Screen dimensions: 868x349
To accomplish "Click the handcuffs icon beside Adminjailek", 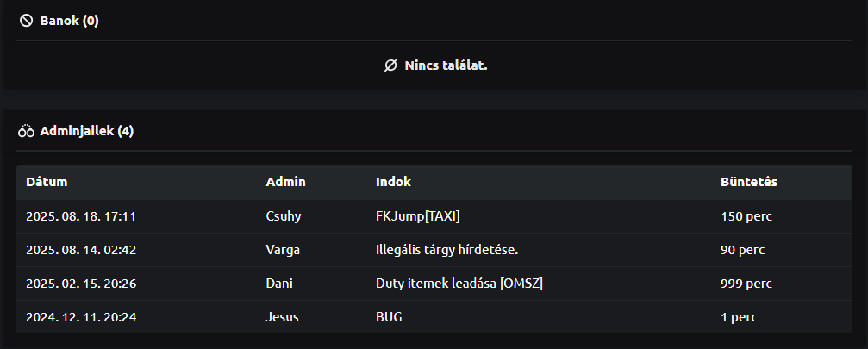I will (26, 132).
